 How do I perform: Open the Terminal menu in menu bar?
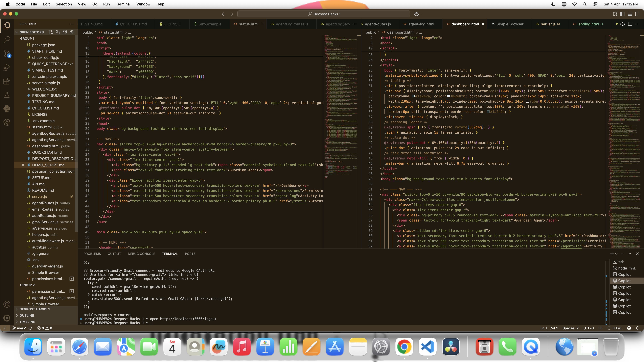pos(123,4)
